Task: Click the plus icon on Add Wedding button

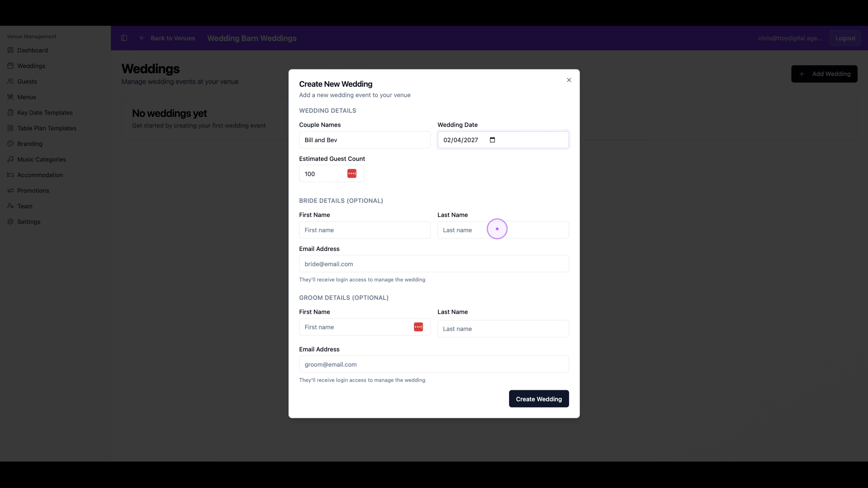Action: click(802, 74)
